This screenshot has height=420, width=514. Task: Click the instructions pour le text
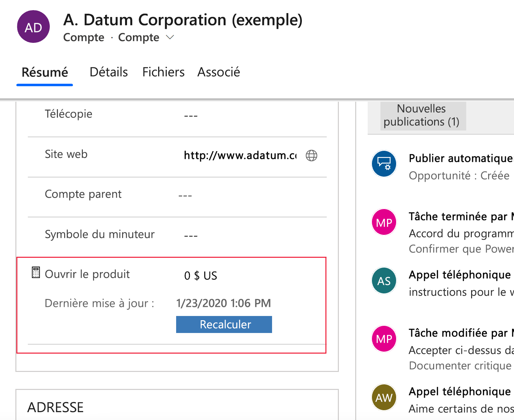461,292
